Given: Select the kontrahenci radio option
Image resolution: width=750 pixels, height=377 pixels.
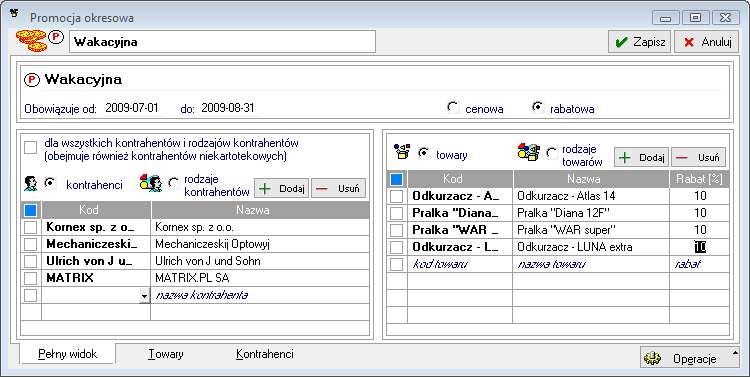Looking at the screenshot, I should [50, 183].
